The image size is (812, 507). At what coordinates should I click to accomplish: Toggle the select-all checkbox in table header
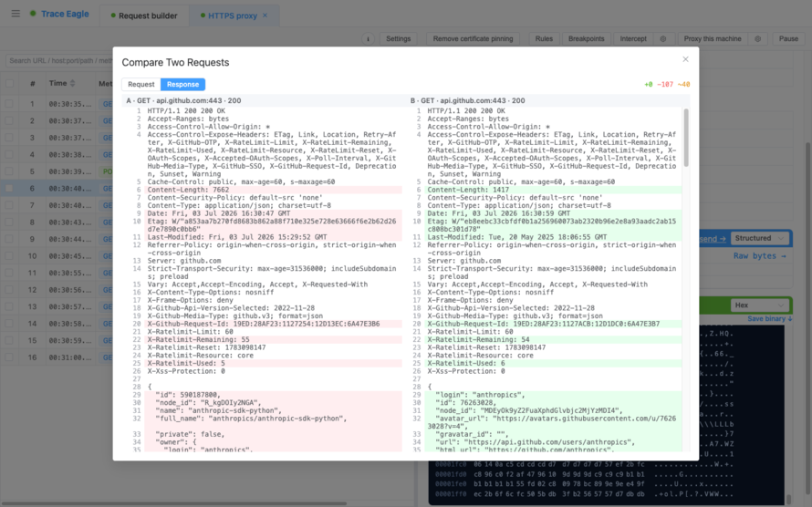point(9,83)
